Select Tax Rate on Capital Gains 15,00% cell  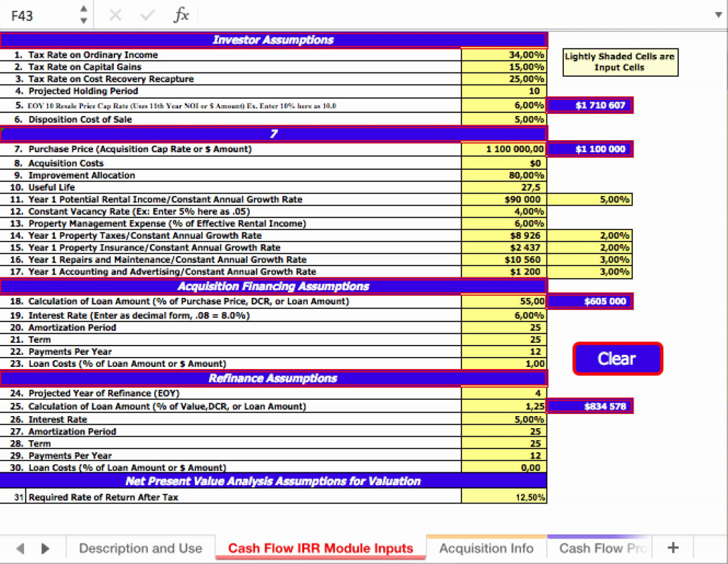(x=504, y=67)
